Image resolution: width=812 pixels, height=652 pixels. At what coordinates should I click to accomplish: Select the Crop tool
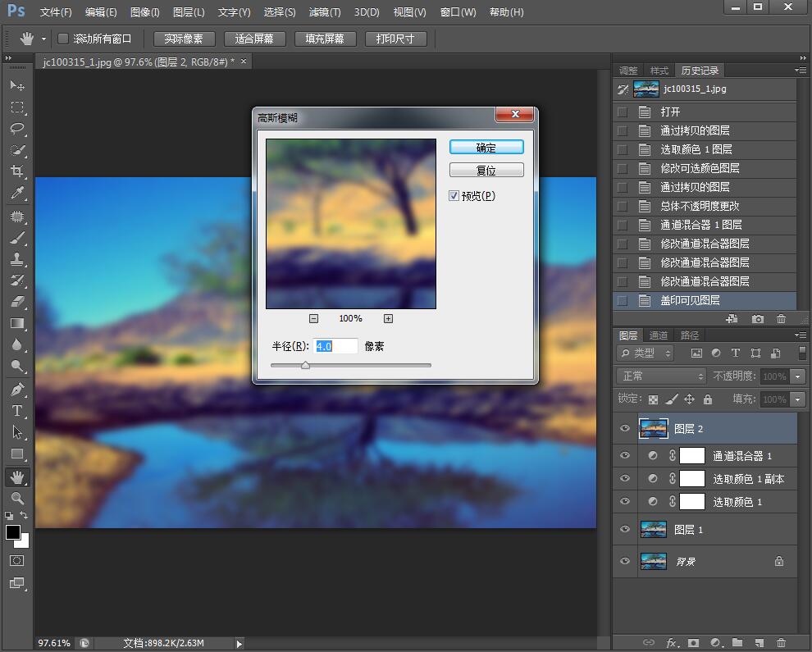click(17, 171)
